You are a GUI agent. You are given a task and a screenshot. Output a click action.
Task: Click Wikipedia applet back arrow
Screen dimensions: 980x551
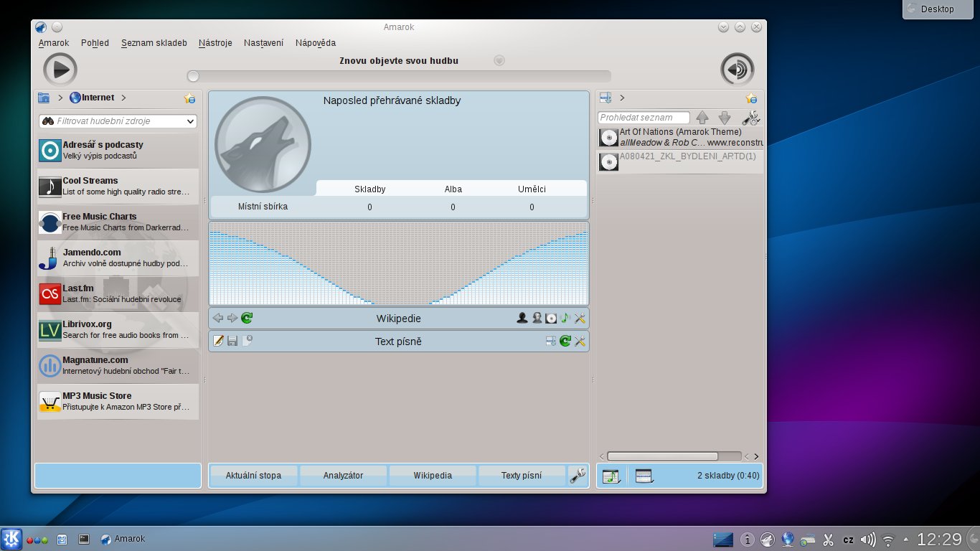coord(218,319)
